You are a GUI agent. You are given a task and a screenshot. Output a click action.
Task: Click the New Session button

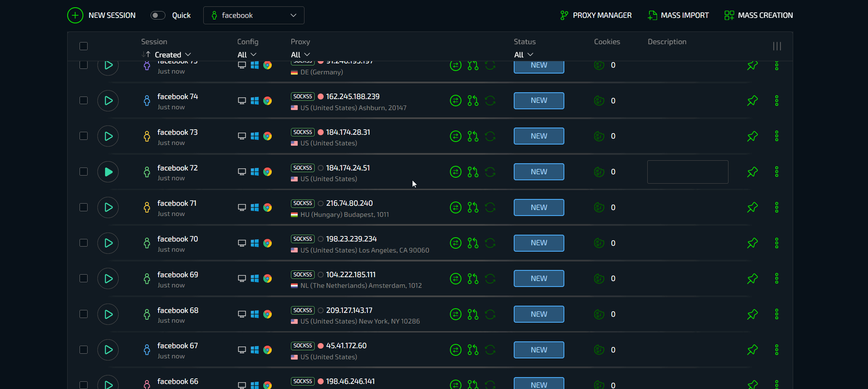102,15
